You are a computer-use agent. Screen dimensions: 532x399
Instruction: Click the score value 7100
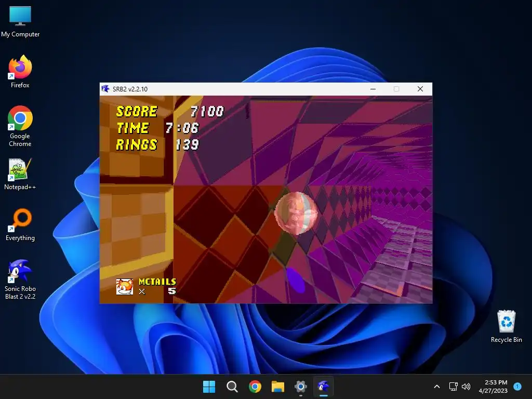[207, 112]
